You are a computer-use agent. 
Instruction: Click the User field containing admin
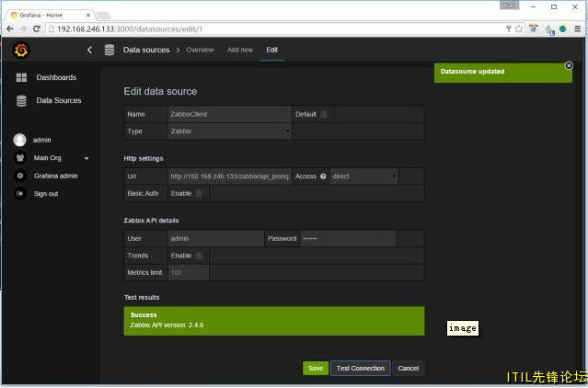pyautogui.click(x=215, y=238)
